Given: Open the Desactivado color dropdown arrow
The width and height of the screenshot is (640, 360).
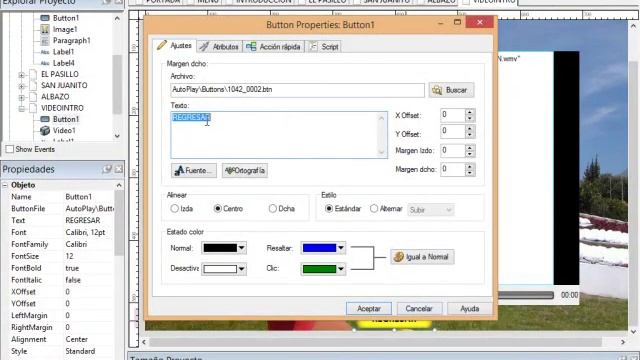Looking at the screenshot, I should (x=242, y=269).
